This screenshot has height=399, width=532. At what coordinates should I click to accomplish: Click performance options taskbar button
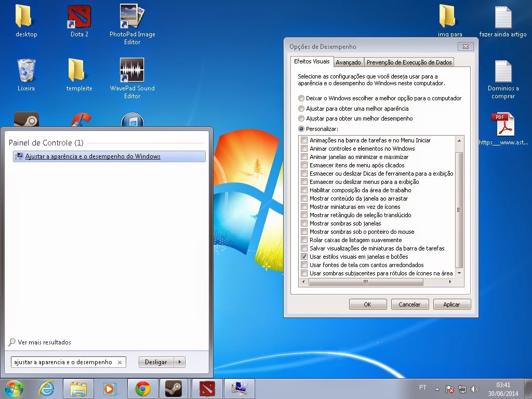pyautogui.click(x=239, y=389)
